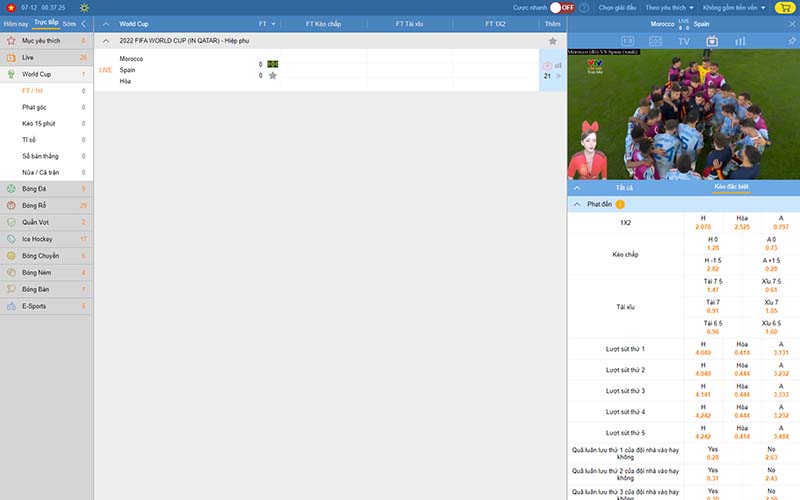Select Số bàn thắng market

(x=40, y=156)
